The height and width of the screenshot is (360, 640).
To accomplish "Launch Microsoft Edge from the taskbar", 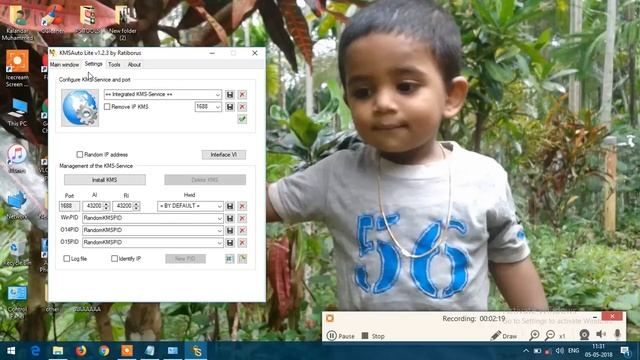I will point(36,351).
